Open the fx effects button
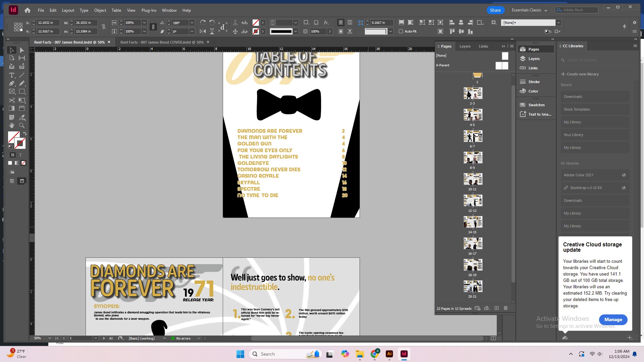Screen dimensions: 644x362 (326, 22)
